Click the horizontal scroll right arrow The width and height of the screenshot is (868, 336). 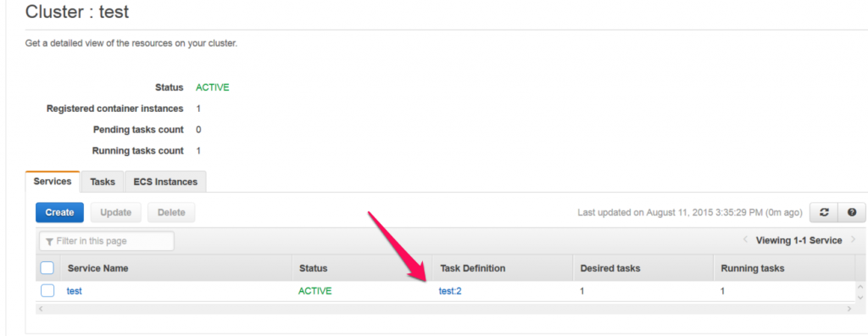pos(849,308)
